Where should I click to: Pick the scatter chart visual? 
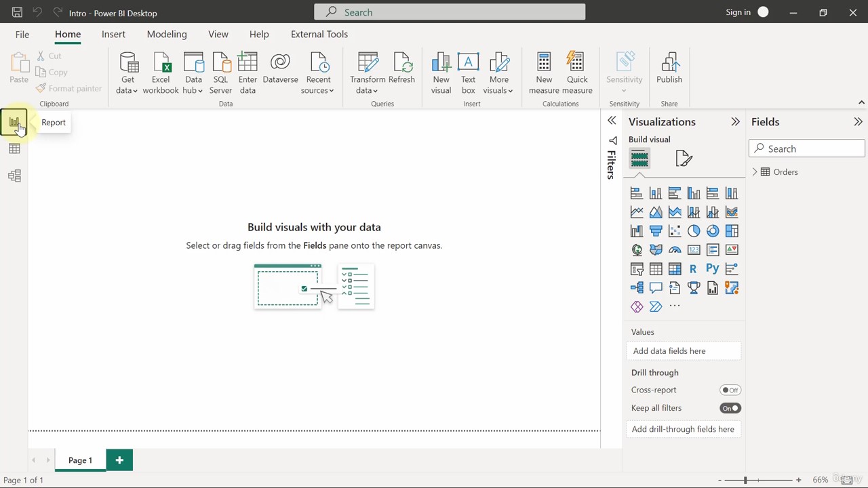tap(675, 231)
